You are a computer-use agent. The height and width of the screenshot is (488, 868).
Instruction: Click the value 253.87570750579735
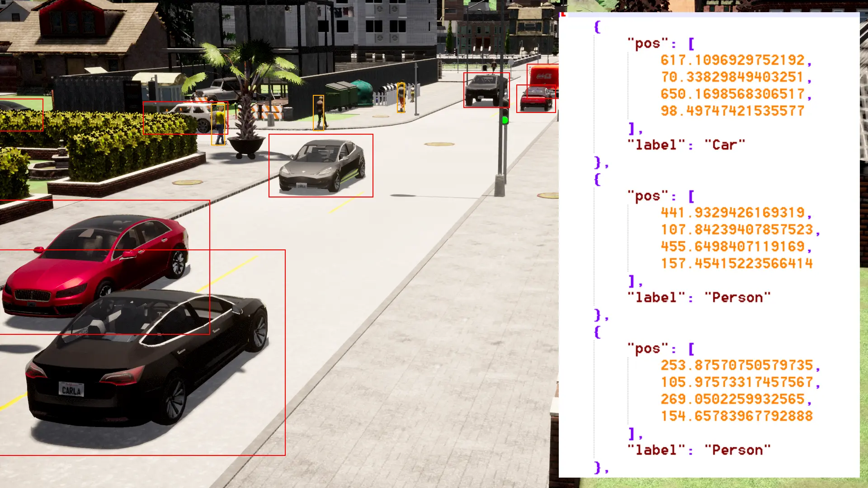tap(737, 366)
